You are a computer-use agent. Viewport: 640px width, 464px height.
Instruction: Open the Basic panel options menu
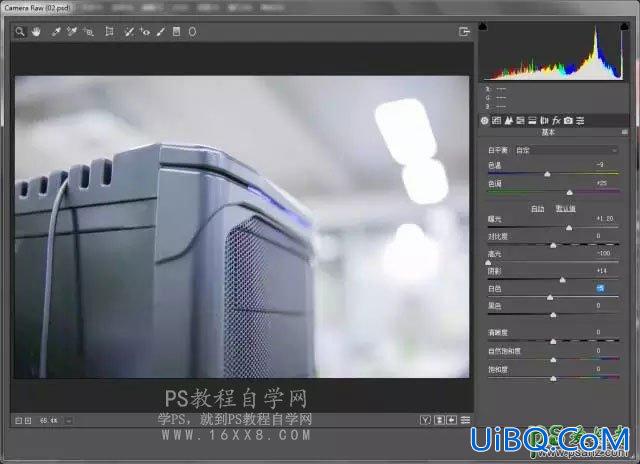pos(624,132)
